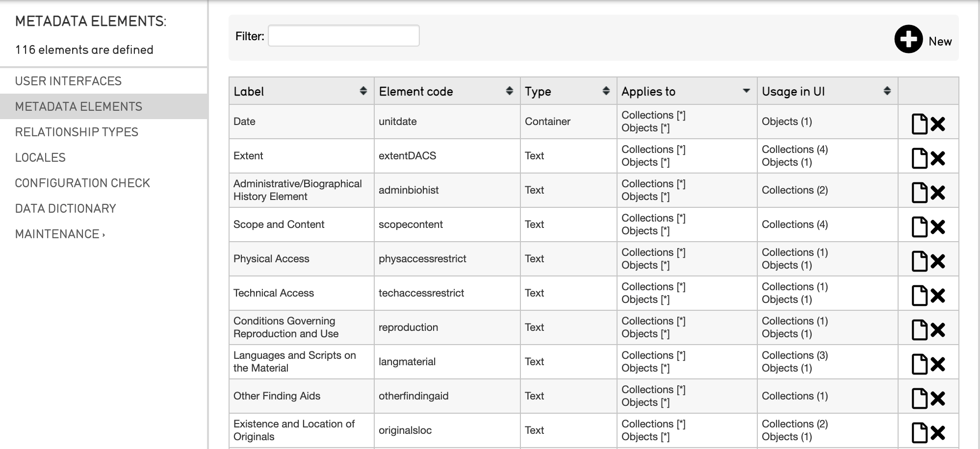Screen dimensions: 980x449
Task: Sort by Type column header
Action: tap(606, 91)
